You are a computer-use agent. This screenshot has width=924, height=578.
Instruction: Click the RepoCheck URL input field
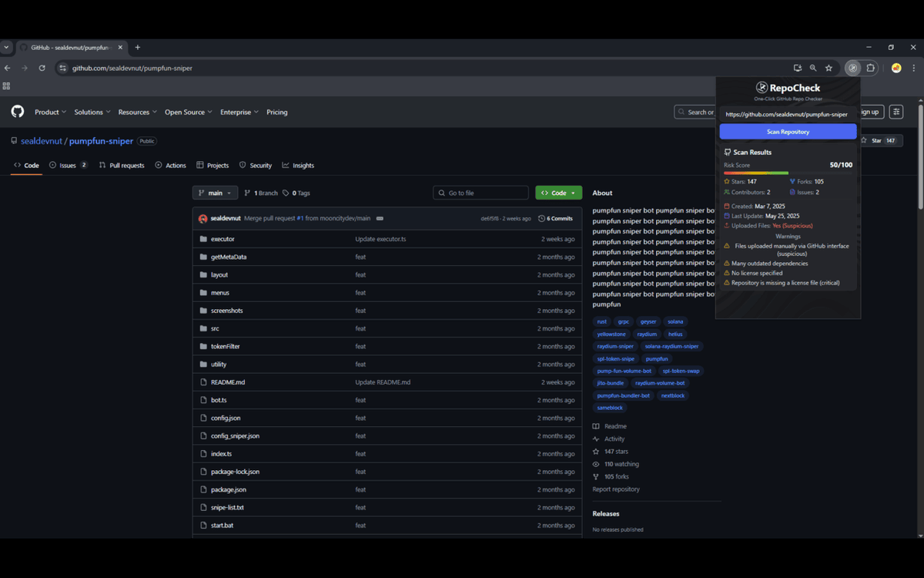click(788, 114)
